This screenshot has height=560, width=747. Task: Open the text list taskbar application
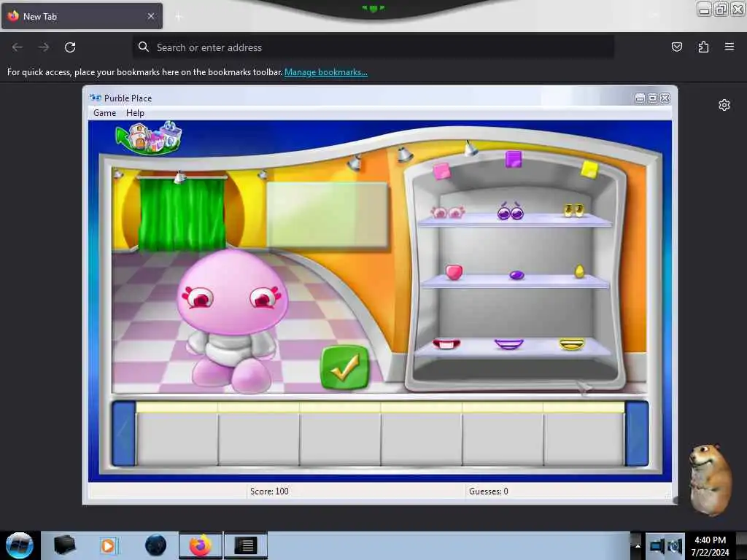point(246,545)
